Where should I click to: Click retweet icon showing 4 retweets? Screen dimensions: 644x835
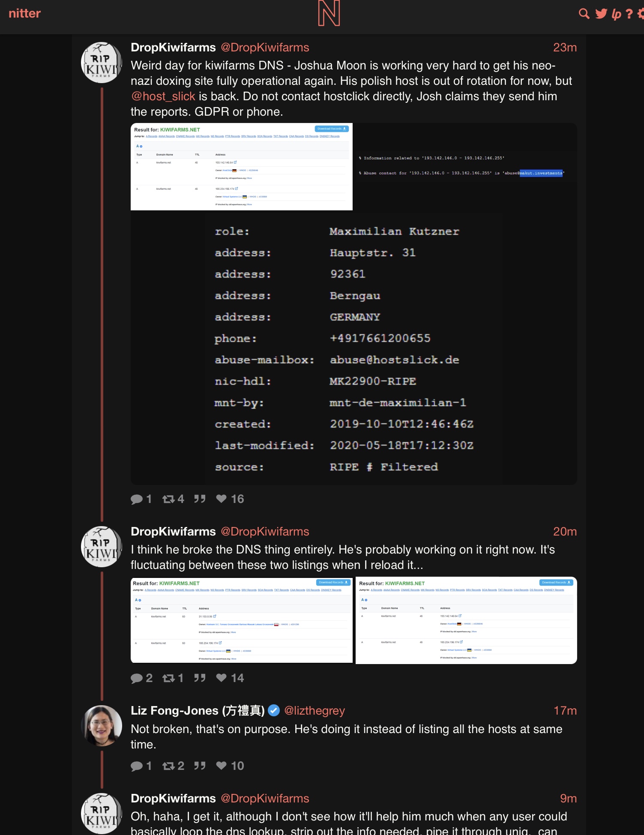(x=168, y=499)
